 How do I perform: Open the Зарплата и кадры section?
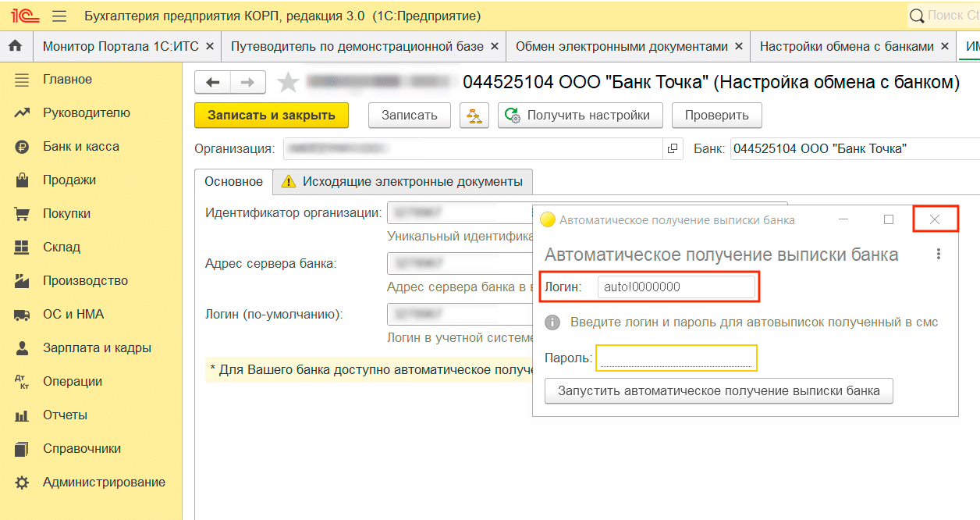coord(97,348)
